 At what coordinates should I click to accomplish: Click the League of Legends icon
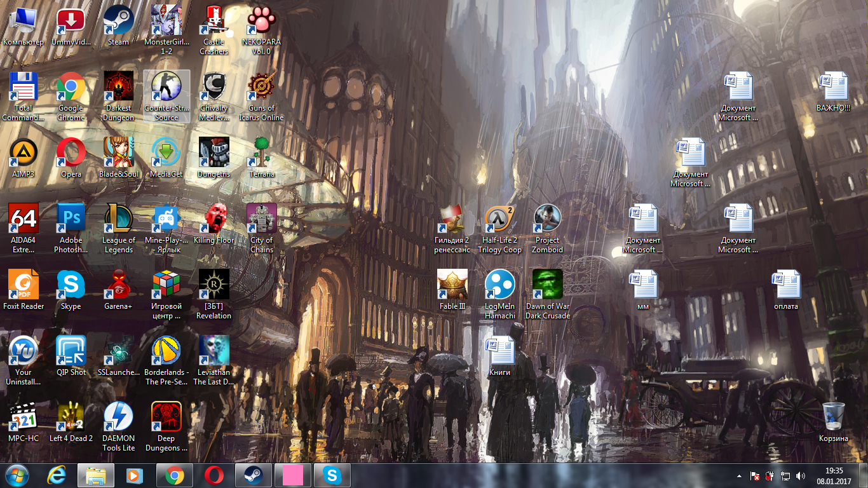click(x=119, y=229)
